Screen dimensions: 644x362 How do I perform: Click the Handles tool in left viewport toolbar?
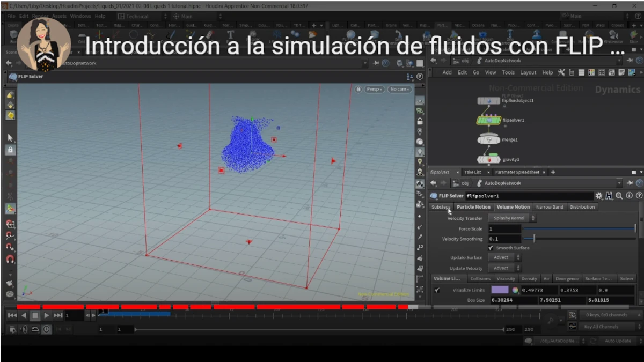click(x=10, y=209)
